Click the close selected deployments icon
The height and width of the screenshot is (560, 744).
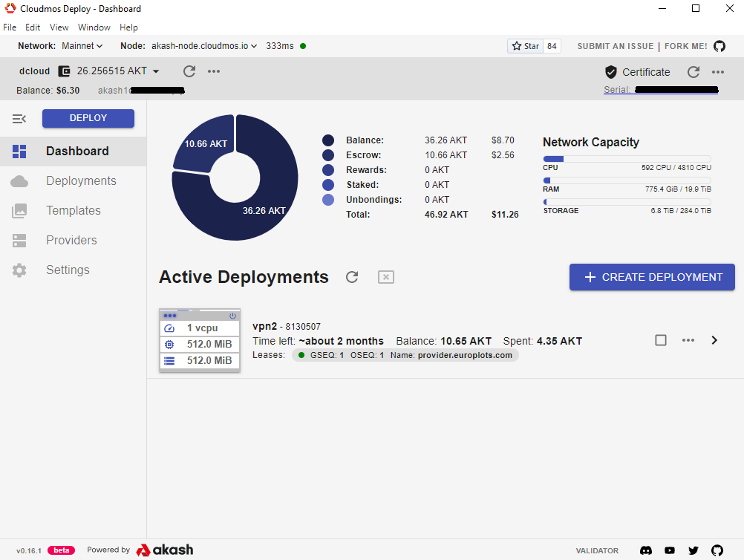(386, 277)
